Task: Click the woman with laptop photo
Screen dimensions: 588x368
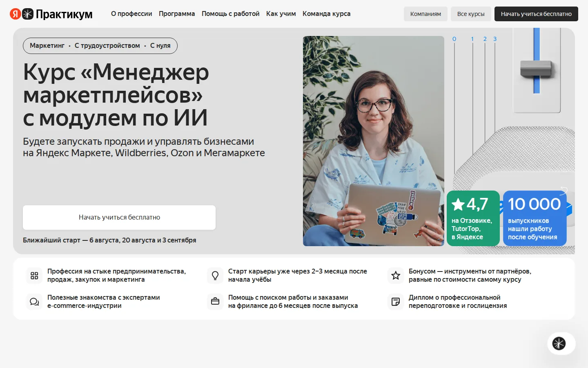Action: [374, 141]
